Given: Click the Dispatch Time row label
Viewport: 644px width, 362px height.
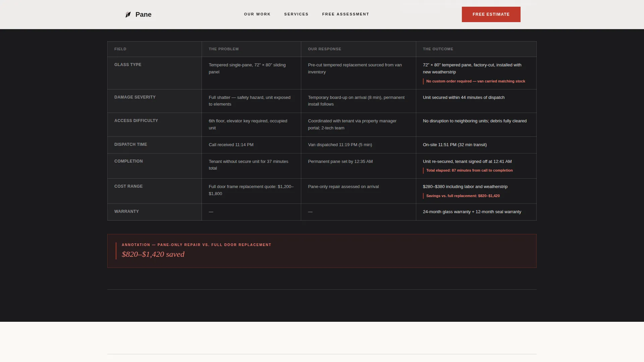Looking at the screenshot, I should 130,144.
